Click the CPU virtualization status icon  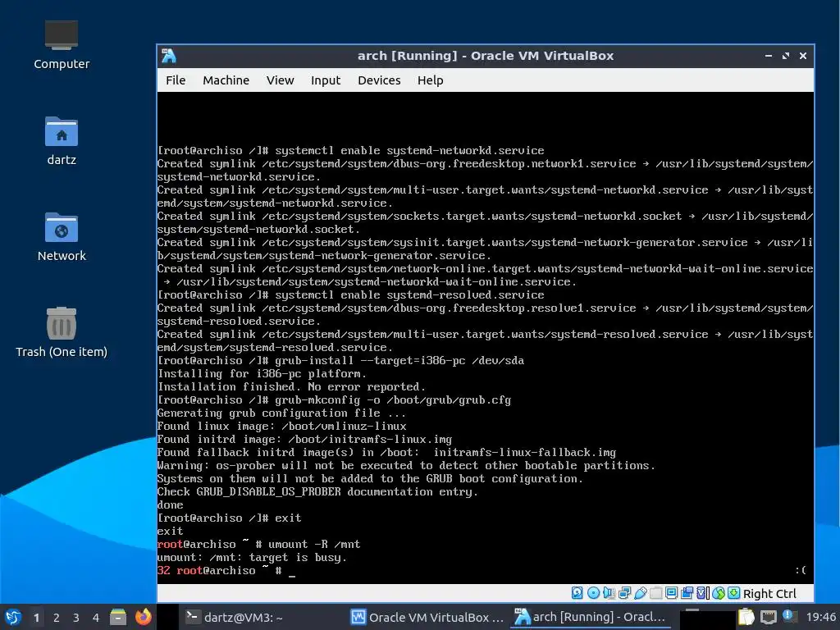click(703, 592)
